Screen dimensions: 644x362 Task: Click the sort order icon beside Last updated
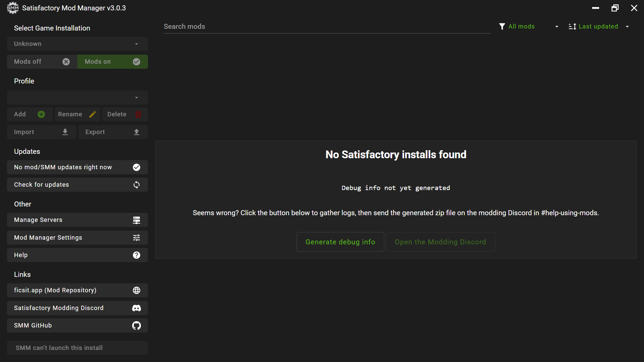[x=572, y=26]
